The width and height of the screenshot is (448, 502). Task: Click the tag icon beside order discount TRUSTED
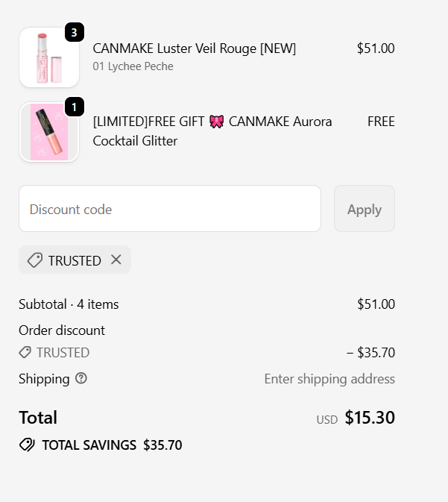pos(25,352)
